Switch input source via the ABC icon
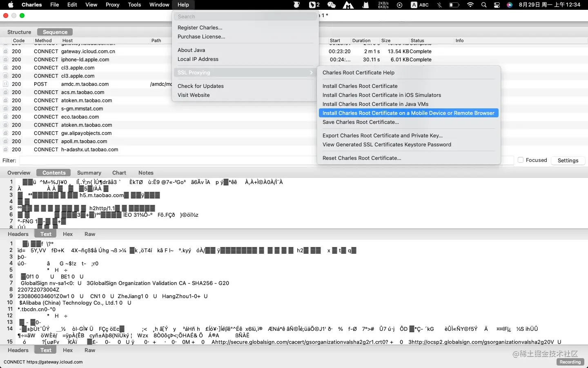 420,5
